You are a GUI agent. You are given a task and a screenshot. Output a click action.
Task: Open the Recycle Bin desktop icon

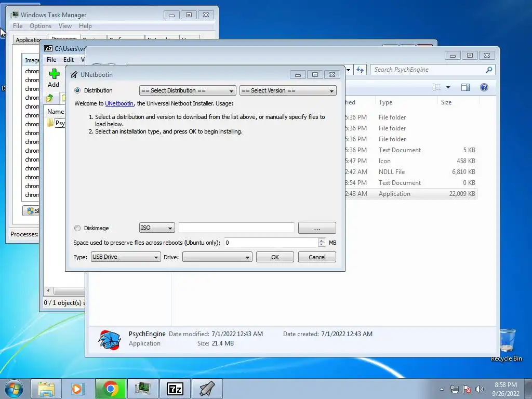point(507,344)
